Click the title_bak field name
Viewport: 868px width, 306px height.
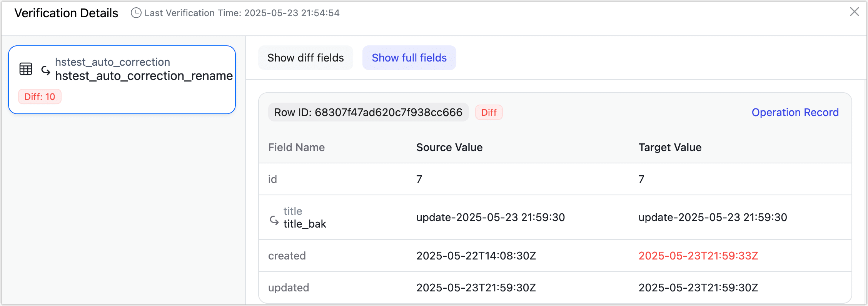pyautogui.click(x=305, y=224)
